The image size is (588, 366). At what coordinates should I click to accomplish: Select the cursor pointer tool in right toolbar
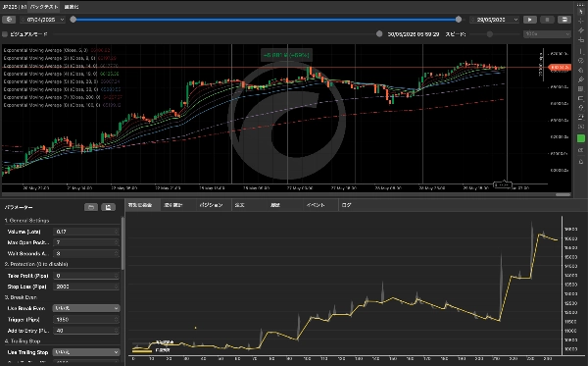(x=581, y=11)
